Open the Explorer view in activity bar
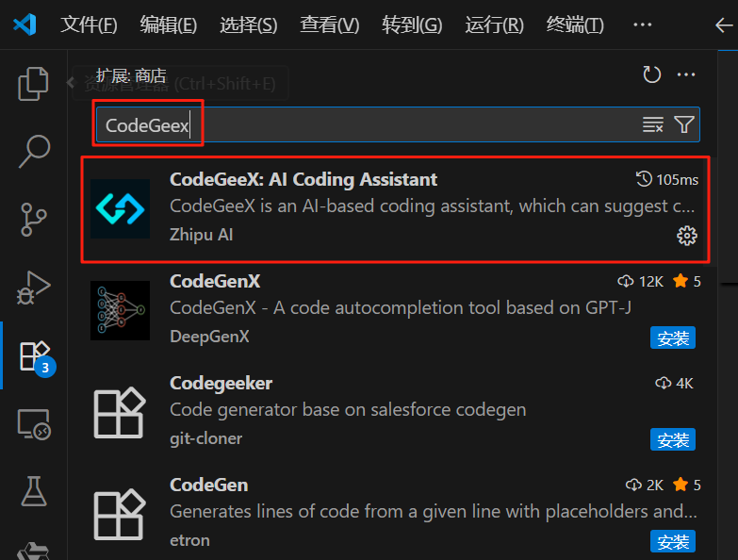 tap(33, 84)
